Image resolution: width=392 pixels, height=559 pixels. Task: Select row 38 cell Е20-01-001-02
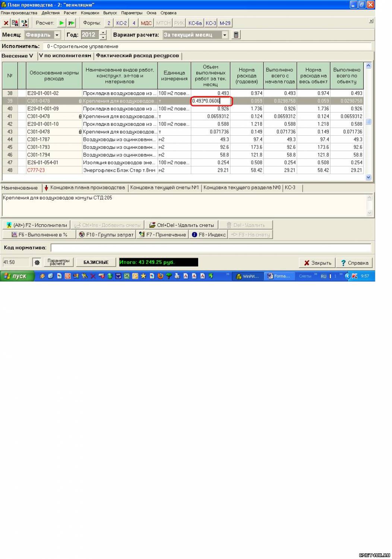(54, 93)
